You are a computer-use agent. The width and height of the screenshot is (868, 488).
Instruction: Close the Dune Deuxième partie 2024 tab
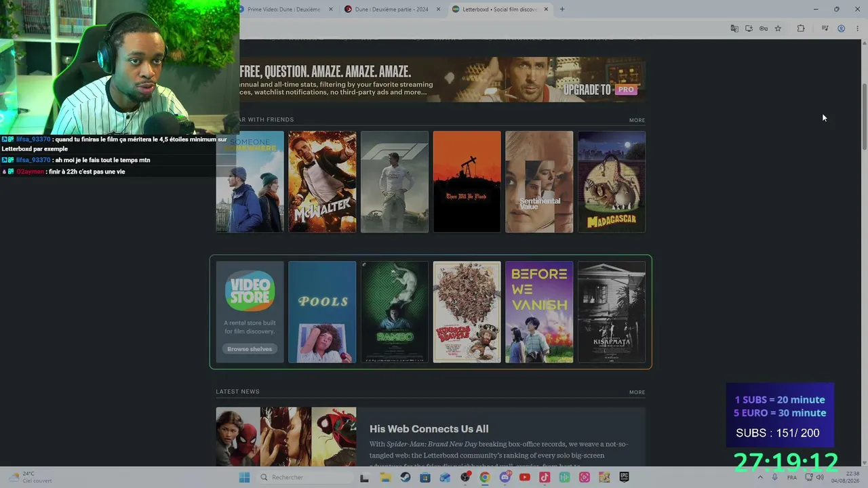pos(438,9)
